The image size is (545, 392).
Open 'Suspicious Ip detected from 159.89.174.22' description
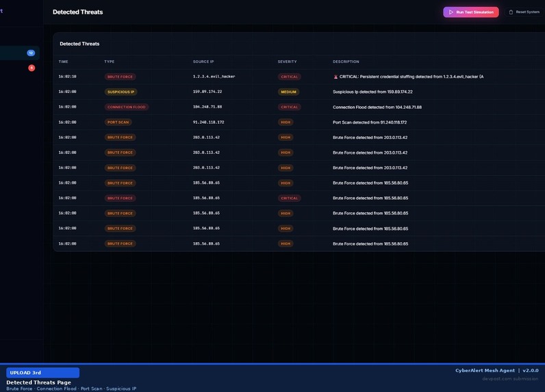tap(372, 92)
